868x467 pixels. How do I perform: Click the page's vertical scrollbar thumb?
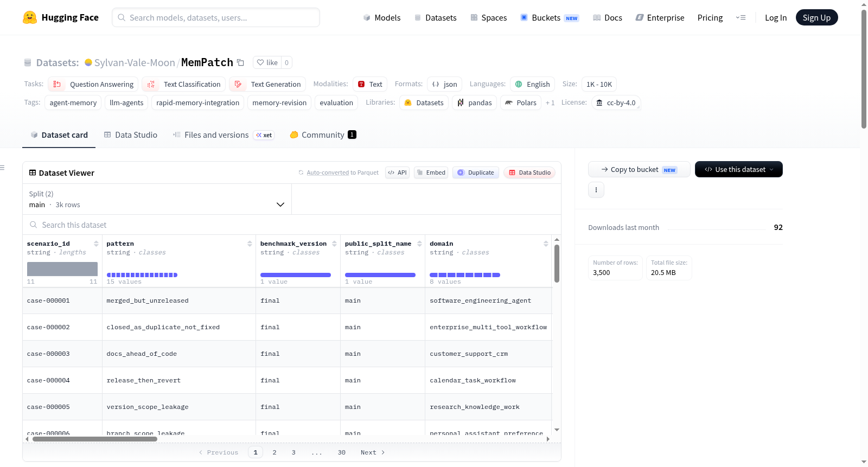pyautogui.click(x=864, y=69)
